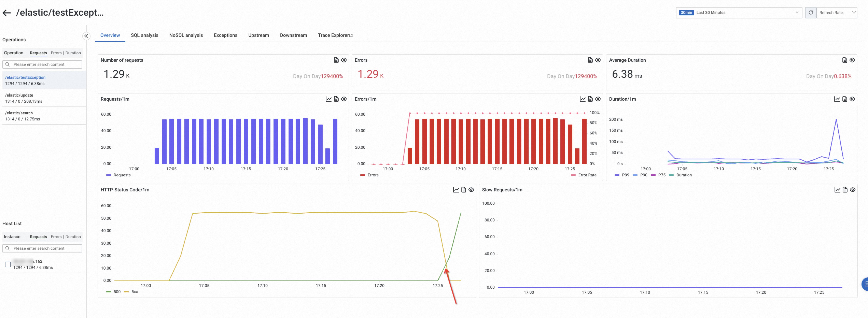The width and height of the screenshot is (868, 318).
Task: Toggle 500 legend in HTTP-Status chart
Action: 113,292
